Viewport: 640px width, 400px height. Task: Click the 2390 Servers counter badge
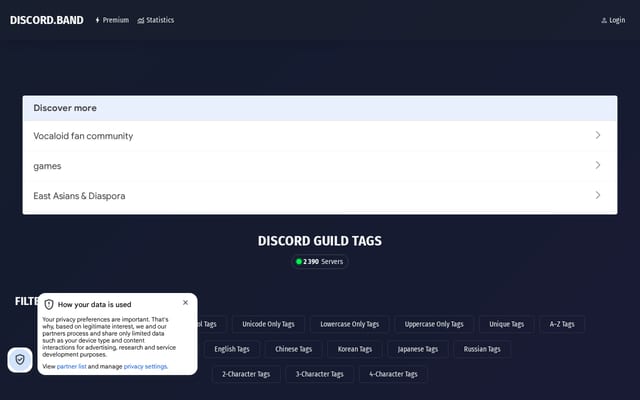click(320, 262)
